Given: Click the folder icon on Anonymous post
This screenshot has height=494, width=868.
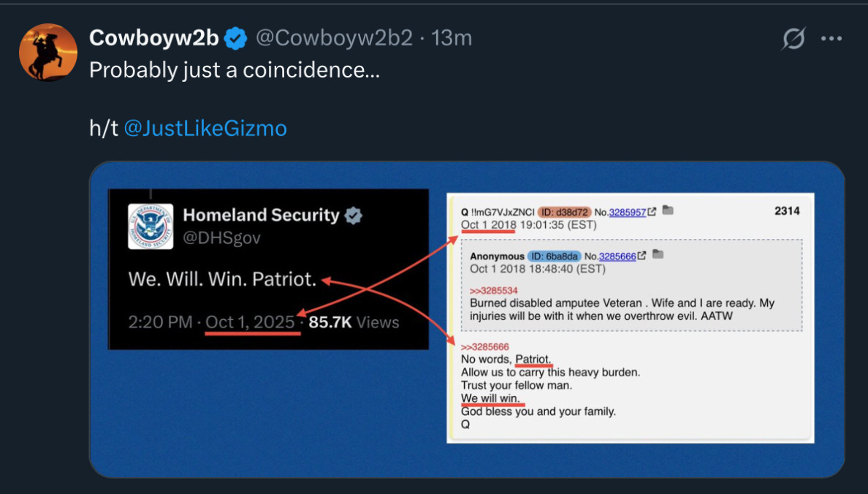Looking at the screenshot, I should (x=657, y=255).
